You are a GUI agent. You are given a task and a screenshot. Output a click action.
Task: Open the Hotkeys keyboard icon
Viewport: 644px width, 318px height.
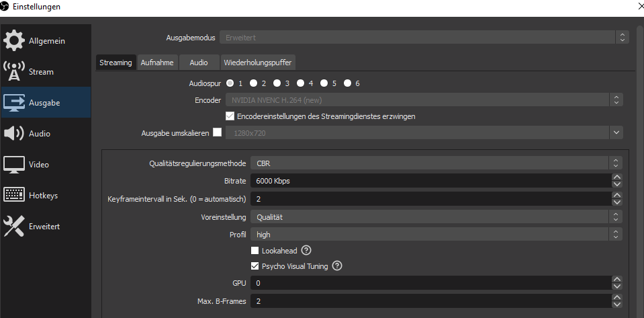click(x=14, y=196)
